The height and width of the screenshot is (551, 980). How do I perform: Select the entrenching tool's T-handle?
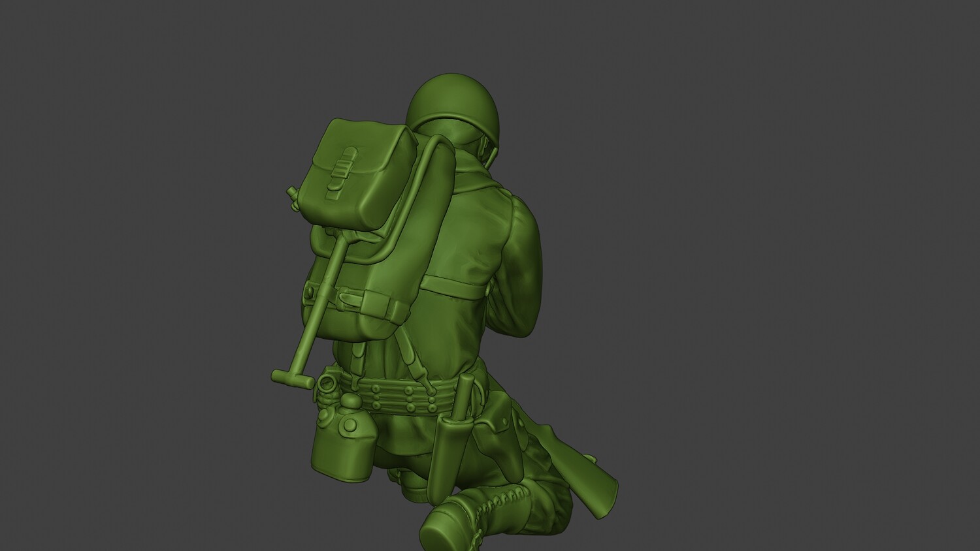(x=293, y=379)
